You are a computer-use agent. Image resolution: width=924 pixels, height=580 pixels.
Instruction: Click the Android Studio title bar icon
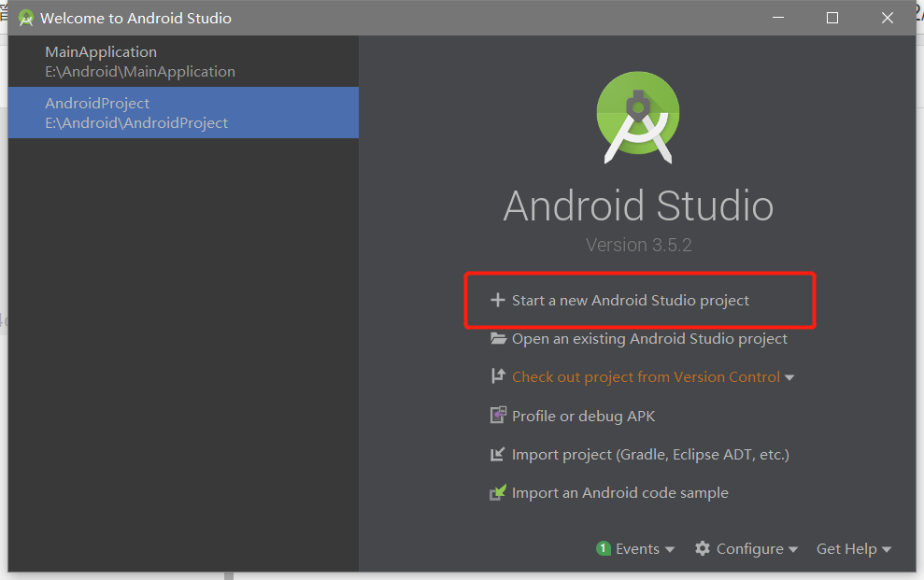click(x=26, y=19)
